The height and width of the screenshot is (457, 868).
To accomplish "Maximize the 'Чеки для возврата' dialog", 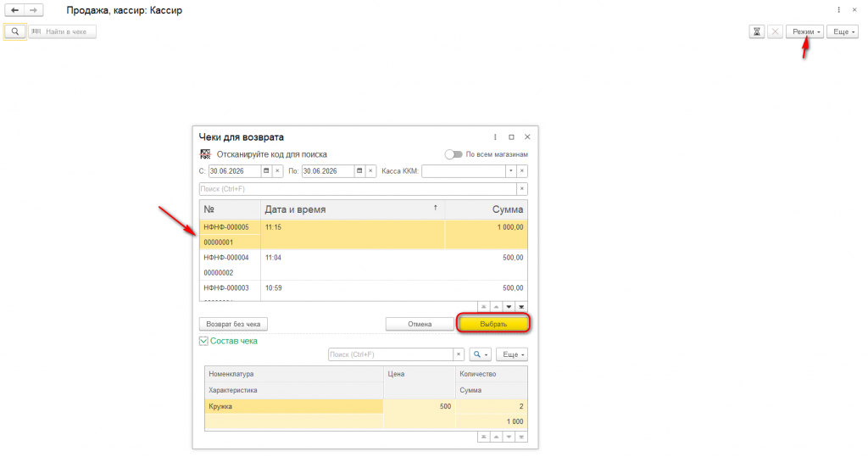I will tap(511, 137).
